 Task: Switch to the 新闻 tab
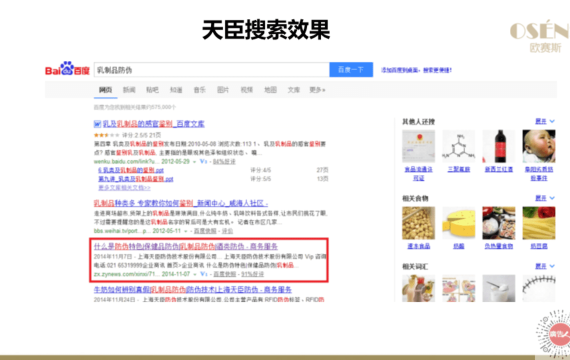(129, 90)
